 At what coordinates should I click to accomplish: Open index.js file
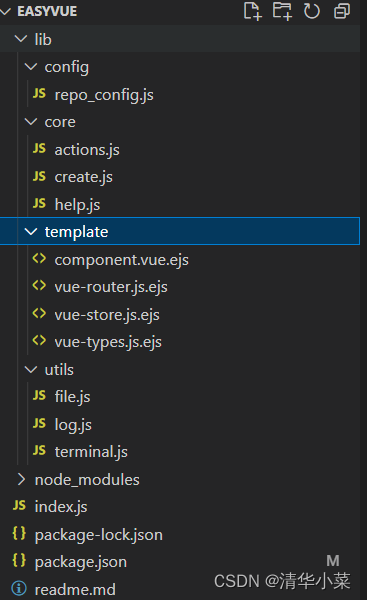[x=61, y=507]
